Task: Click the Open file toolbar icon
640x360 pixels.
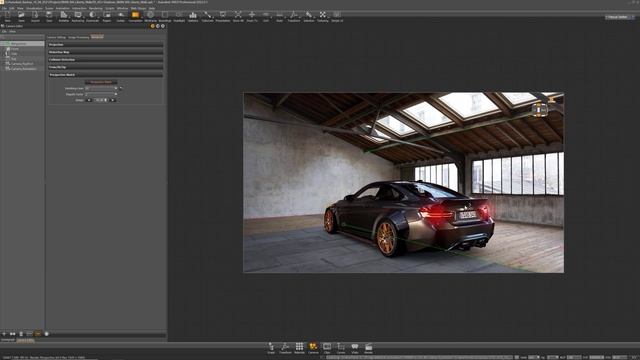Action: click(x=21, y=16)
